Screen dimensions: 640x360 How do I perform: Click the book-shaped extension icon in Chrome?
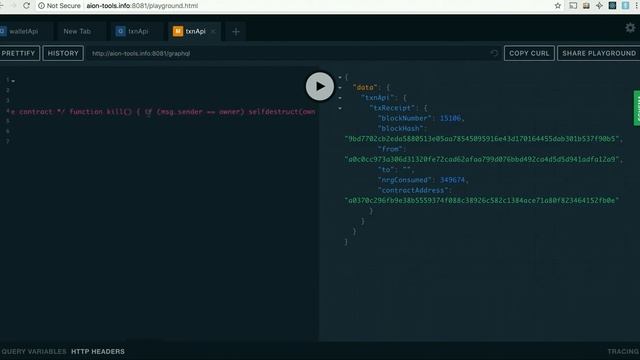point(586,6)
